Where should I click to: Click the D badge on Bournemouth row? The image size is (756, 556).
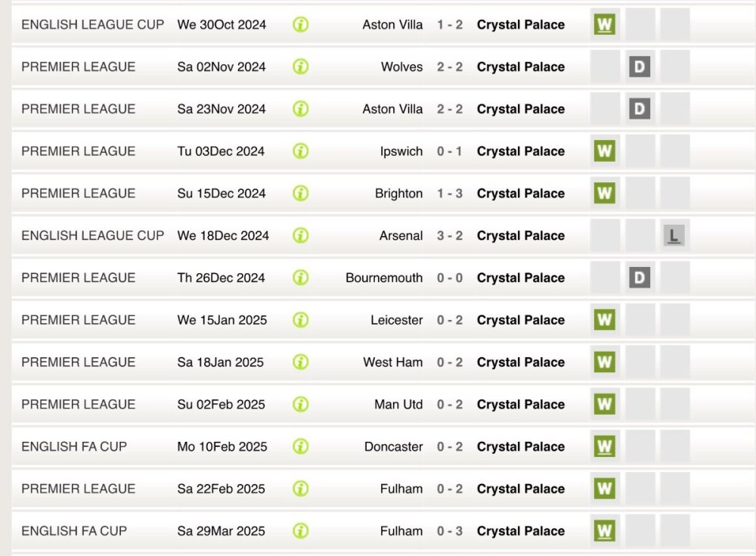[640, 278]
